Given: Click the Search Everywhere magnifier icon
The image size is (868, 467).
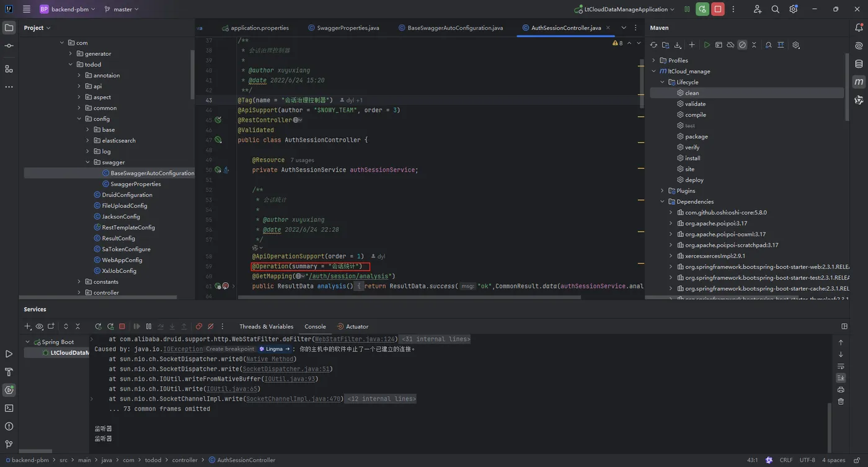Looking at the screenshot, I should coord(775,9).
